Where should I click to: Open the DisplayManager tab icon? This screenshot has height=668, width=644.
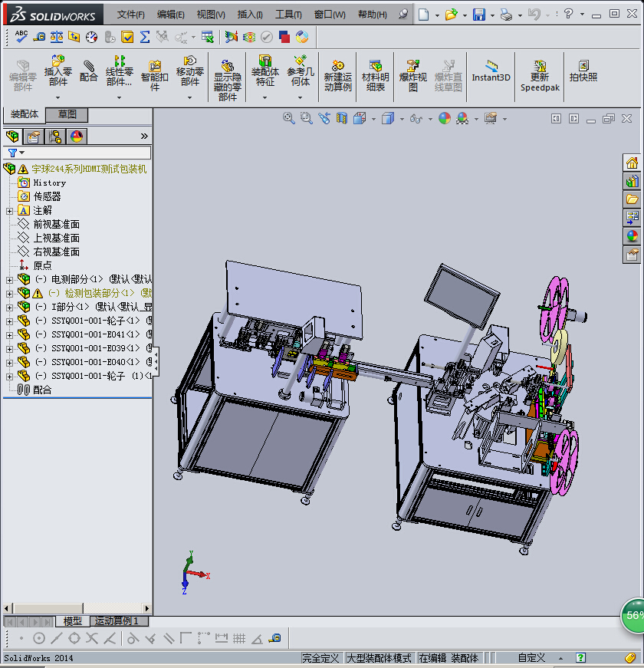(x=77, y=137)
